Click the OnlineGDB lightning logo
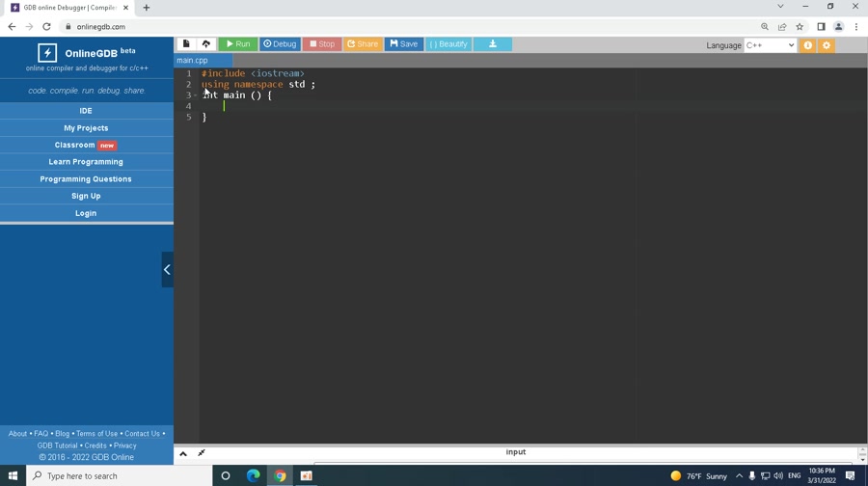 pyautogui.click(x=47, y=53)
